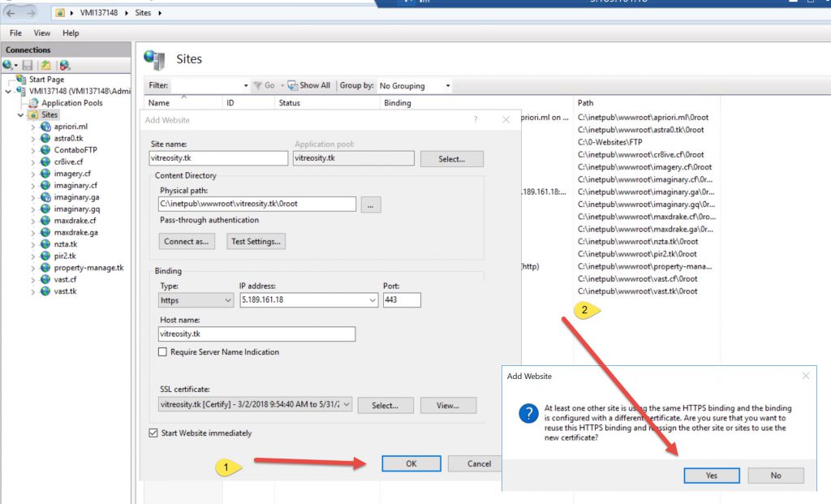Open the Help menu

coord(71,33)
